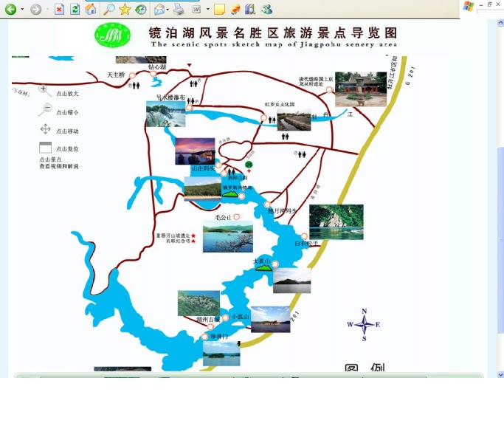Click the browser Back button

[x=10, y=10]
